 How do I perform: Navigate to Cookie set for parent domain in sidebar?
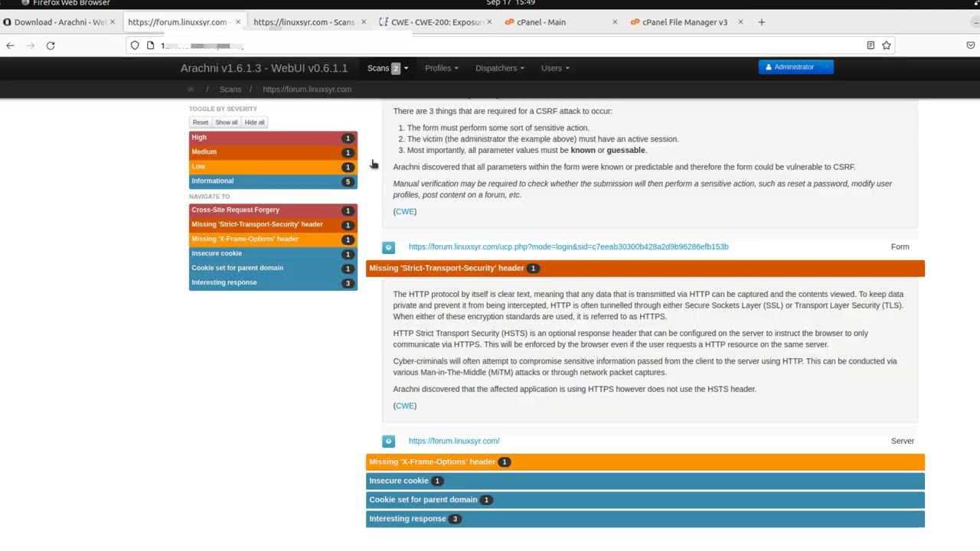[273, 269]
